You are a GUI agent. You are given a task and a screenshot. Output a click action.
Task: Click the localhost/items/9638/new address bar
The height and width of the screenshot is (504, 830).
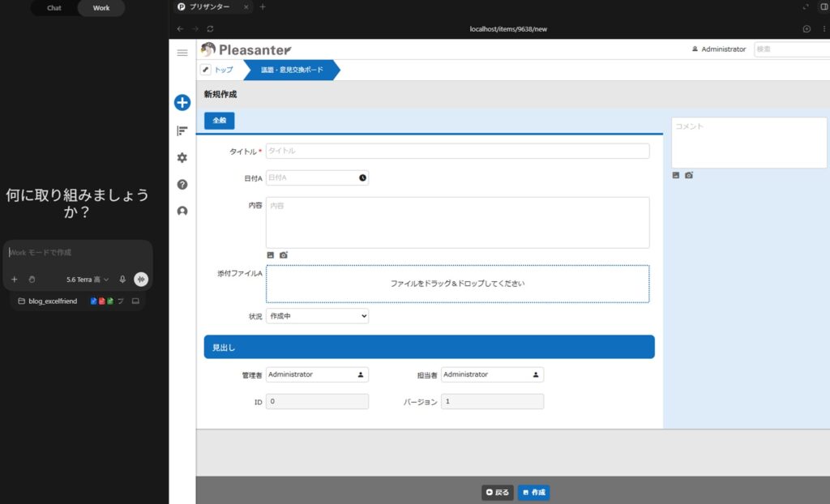pos(508,28)
